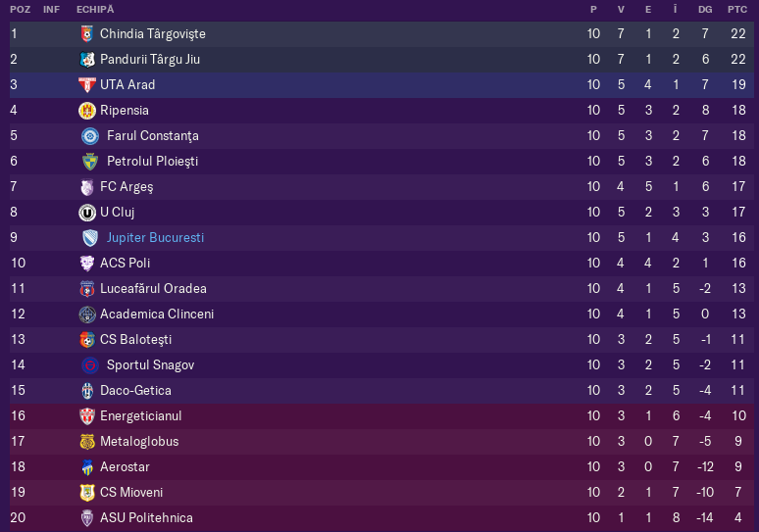Click the ECHIPĂ column header
This screenshot has width=759, height=532.
(x=95, y=10)
